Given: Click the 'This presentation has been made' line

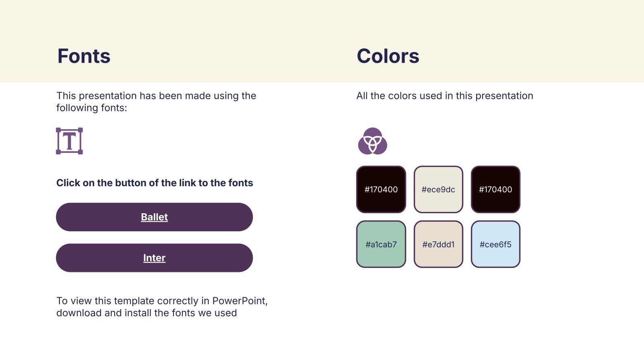Looking at the screenshot, I should [x=156, y=96].
